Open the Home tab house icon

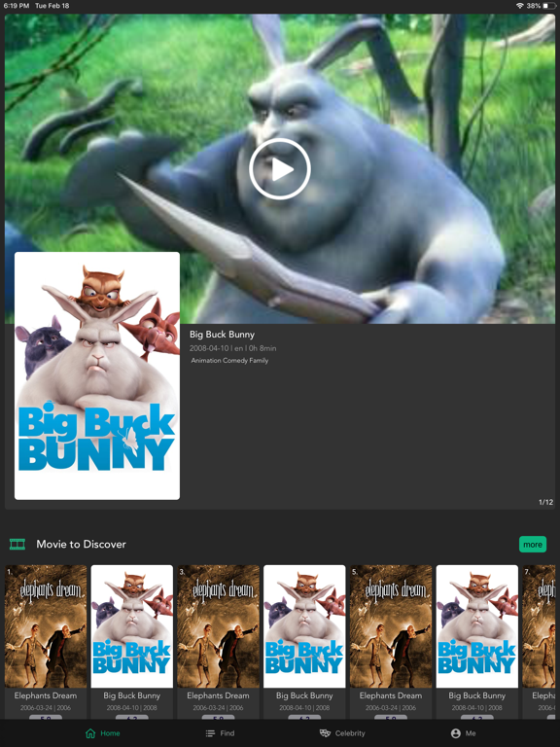[90, 733]
